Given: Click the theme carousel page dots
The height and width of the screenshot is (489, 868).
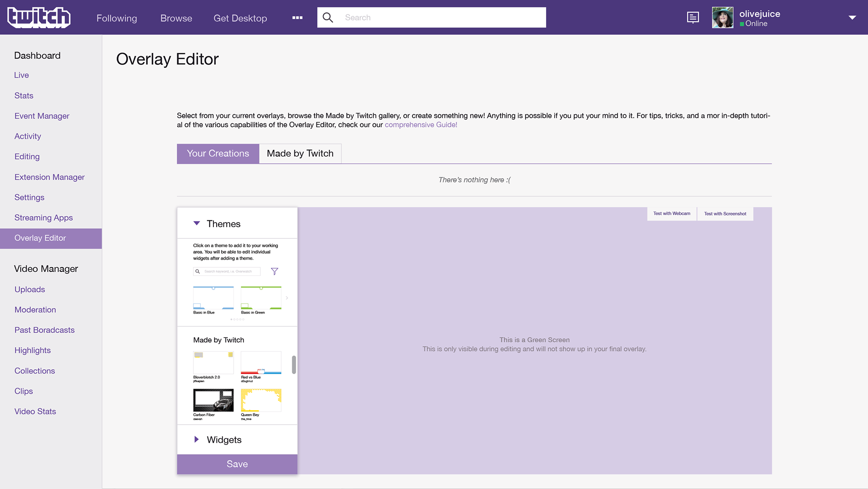Looking at the screenshot, I should [x=237, y=319].
